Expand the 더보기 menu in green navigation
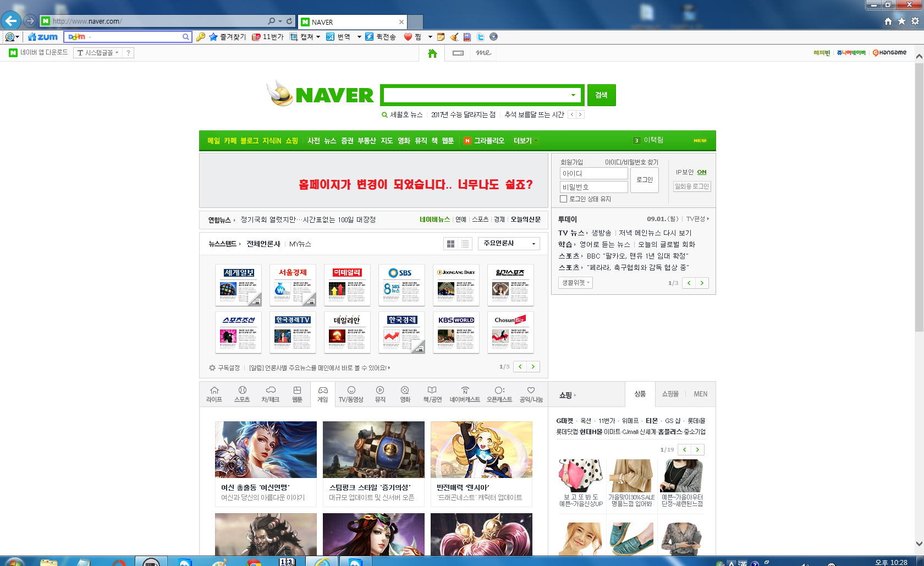This screenshot has width=924, height=566. (x=523, y=140)
